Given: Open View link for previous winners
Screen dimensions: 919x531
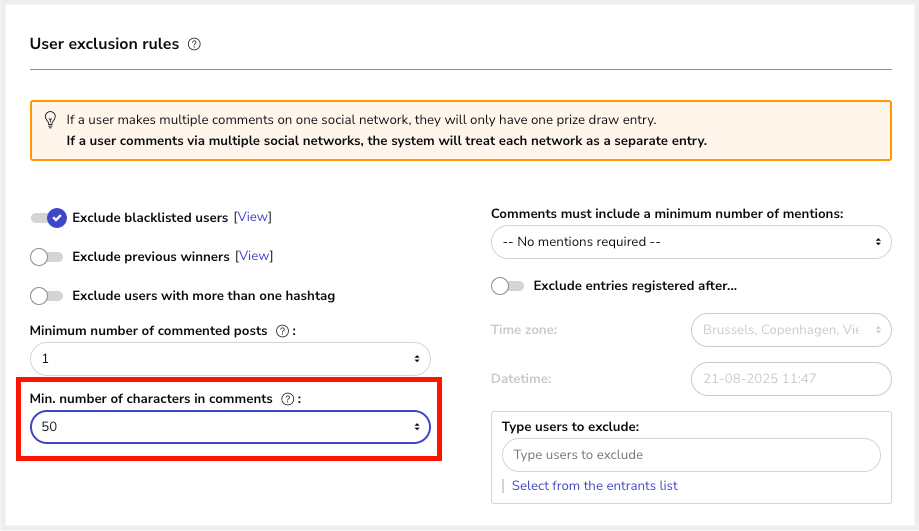Looking at the screenshot, I should coord(254,256).
